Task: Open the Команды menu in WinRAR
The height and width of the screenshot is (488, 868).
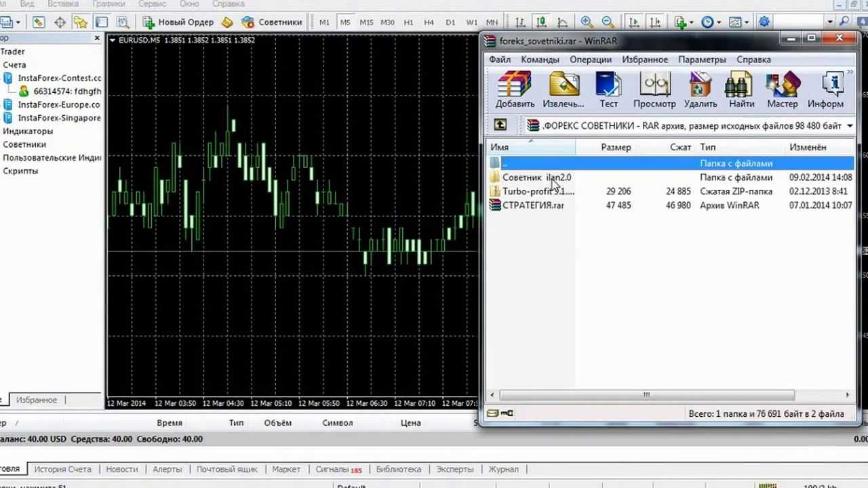Action: (540, 60)
